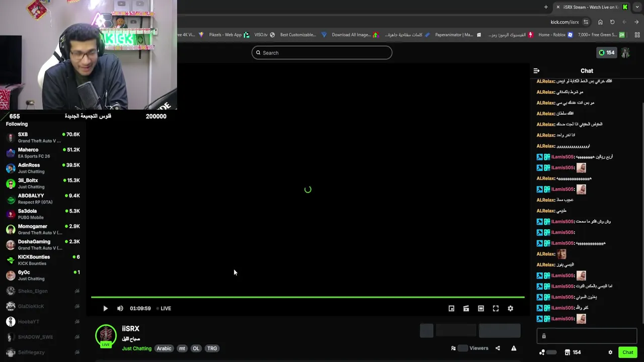Open the player settings gear
The image size is (644, 362).
point(510,308)
